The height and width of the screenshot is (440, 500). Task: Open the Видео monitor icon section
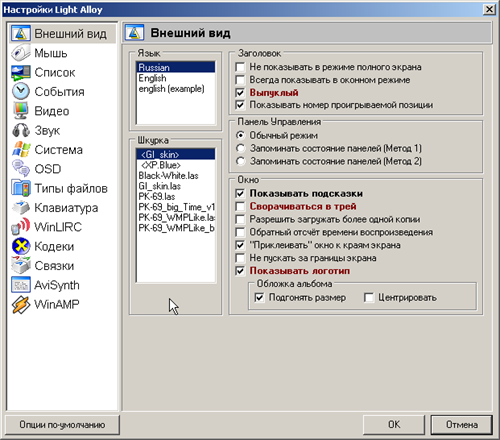pyautogui.click(x=21, y=111)
